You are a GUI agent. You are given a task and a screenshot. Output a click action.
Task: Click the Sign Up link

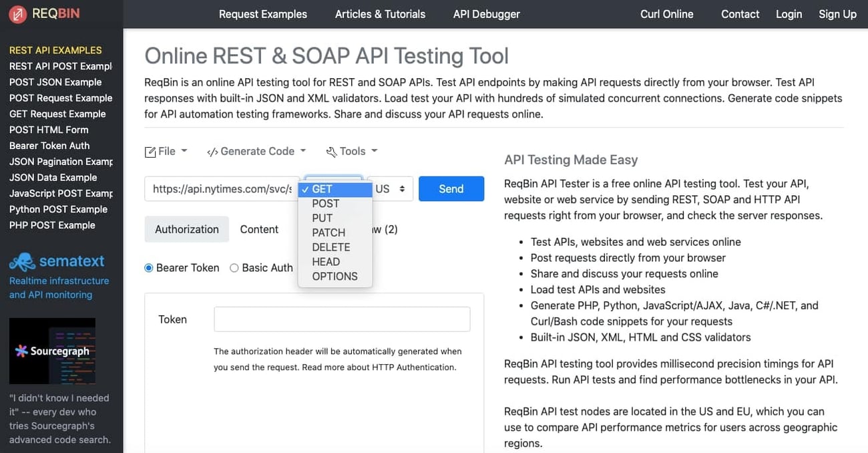[x=837, y=13]
